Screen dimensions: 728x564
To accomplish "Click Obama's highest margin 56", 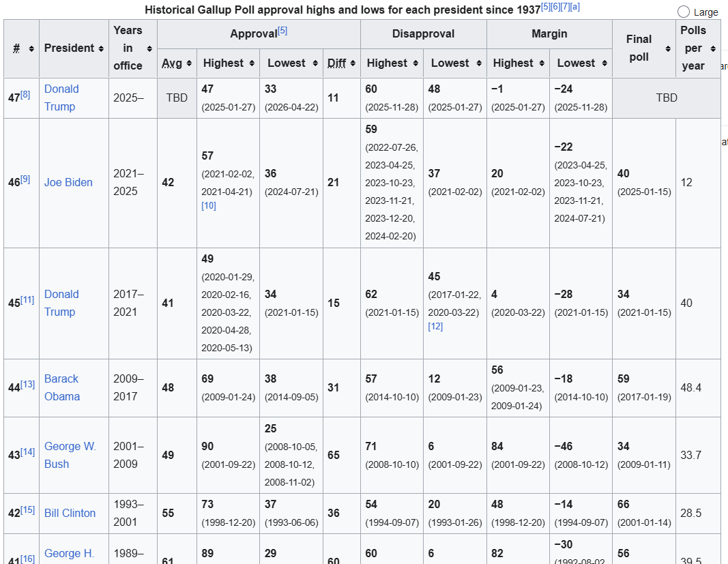I will tap(497, 370).
